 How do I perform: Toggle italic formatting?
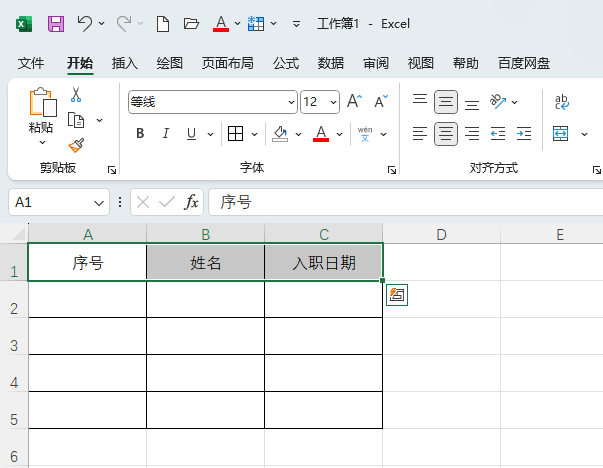tap(166, 133)
